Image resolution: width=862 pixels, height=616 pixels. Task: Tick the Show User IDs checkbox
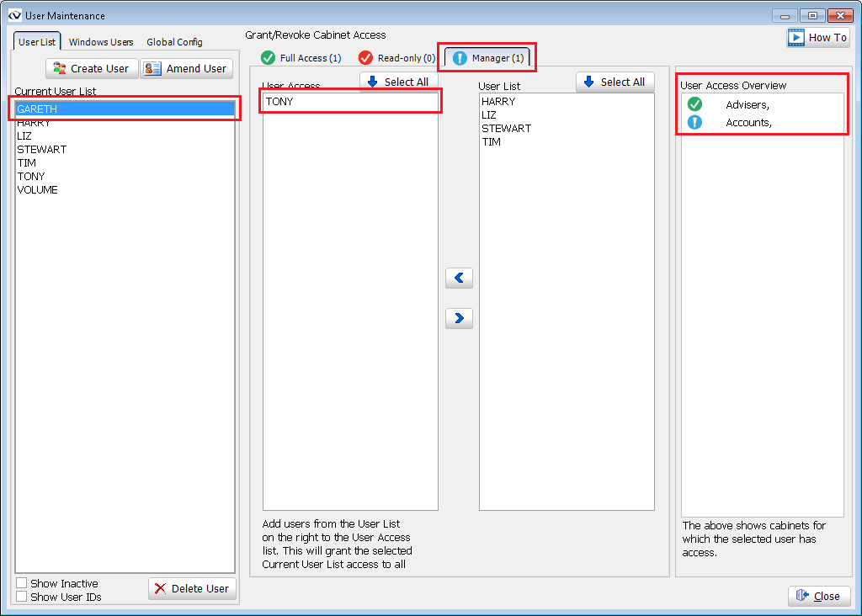pyautogui.click(x=22, y=597)
